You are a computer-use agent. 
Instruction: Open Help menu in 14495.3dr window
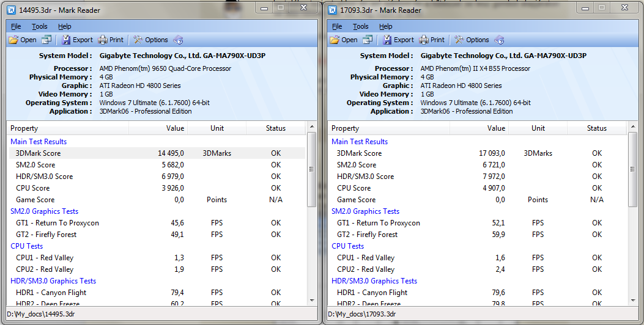64,26
